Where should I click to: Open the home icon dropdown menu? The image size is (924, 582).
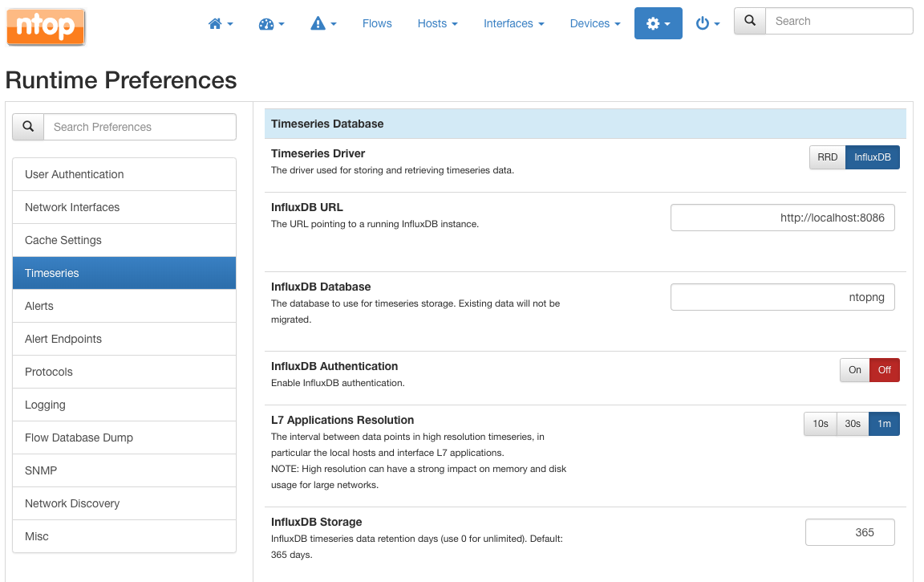point(221,23)
